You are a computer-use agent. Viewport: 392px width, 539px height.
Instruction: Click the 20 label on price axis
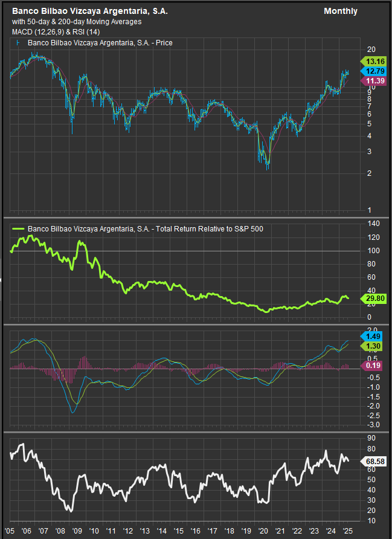click(371, 50)
